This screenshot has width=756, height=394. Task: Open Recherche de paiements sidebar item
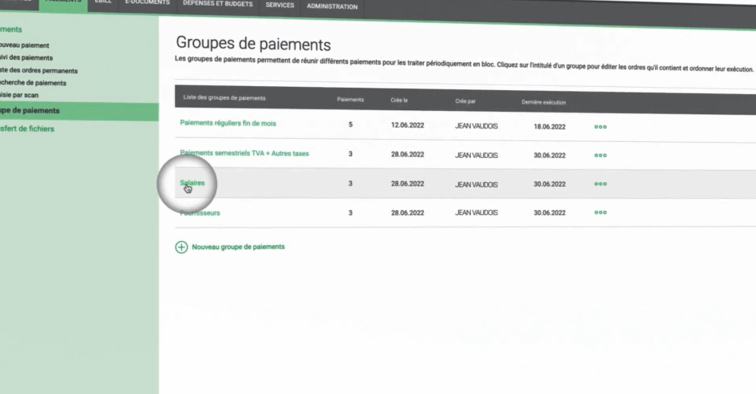(x=33, y=82)
